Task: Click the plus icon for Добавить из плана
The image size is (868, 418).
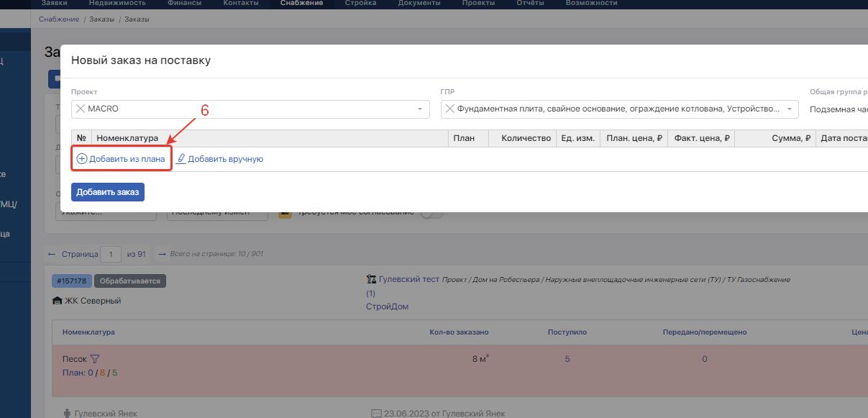Action: coord(82,159)
